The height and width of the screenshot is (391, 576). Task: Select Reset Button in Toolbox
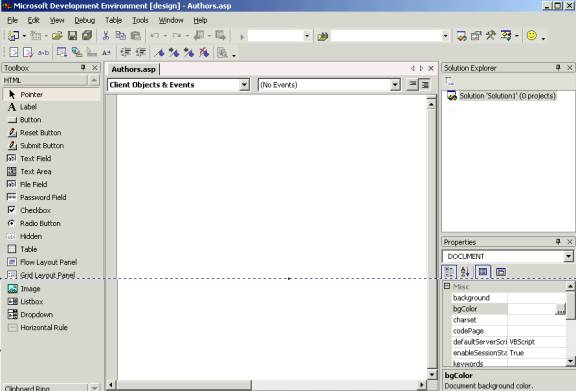[x=51, y=133]
